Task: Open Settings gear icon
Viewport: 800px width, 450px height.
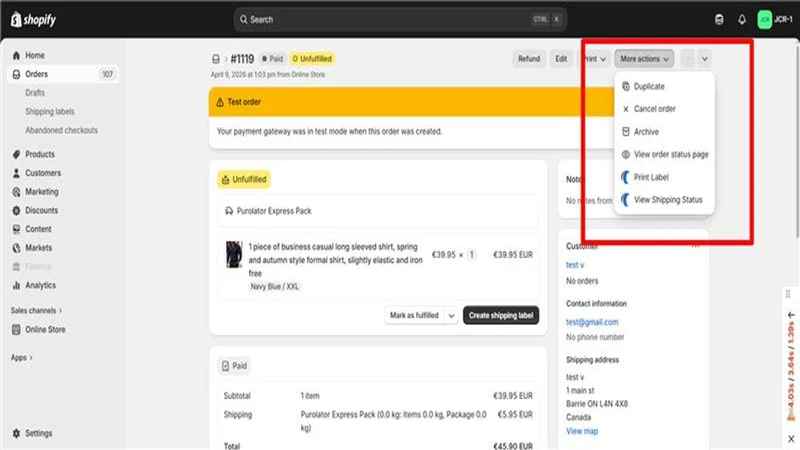Action: pyautogui.click(x=16, y=433)
